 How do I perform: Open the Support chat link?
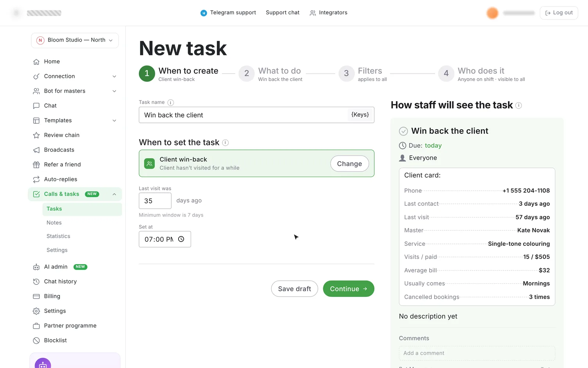point(283,13)
